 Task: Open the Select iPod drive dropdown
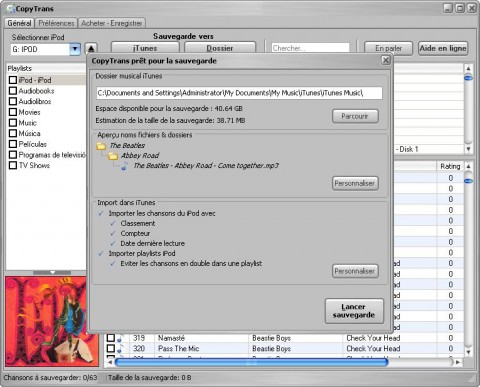[75, 49]
